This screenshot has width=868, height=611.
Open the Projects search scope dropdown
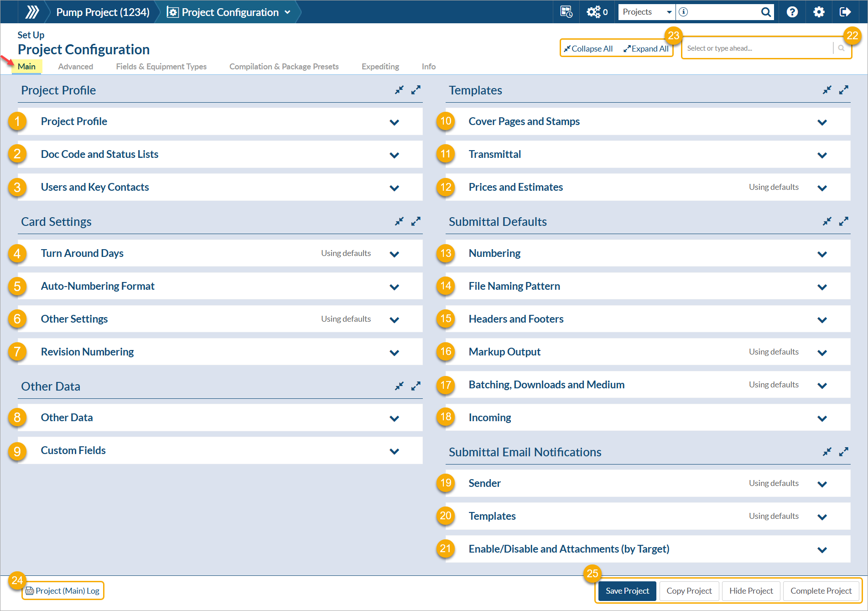pos(647,12)
